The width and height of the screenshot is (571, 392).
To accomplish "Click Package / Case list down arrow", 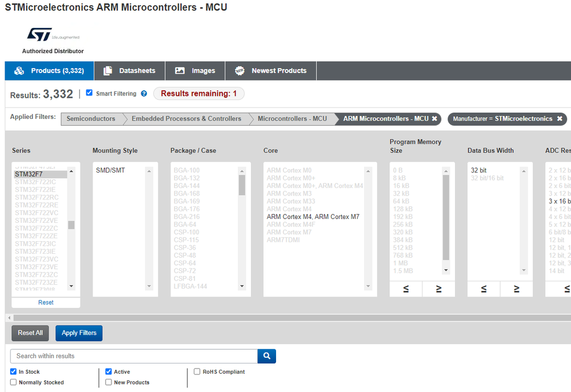I will (x=242, y=286).
